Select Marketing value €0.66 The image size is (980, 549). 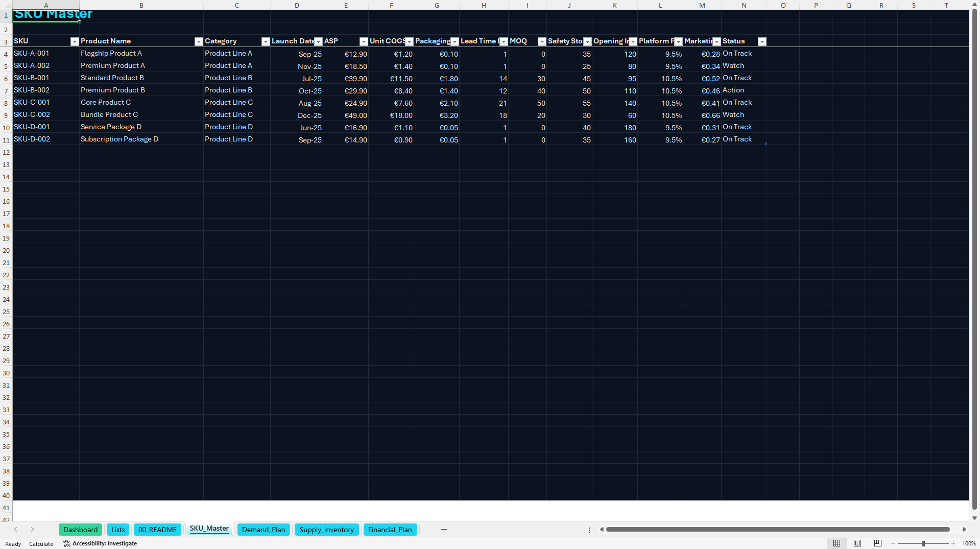click(x=702, y=115)
